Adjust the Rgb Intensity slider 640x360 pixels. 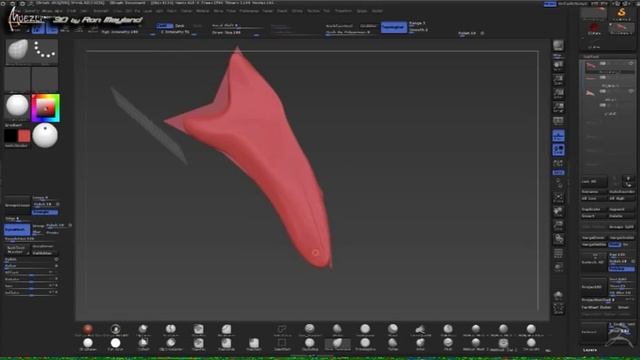tap(127, 32)
